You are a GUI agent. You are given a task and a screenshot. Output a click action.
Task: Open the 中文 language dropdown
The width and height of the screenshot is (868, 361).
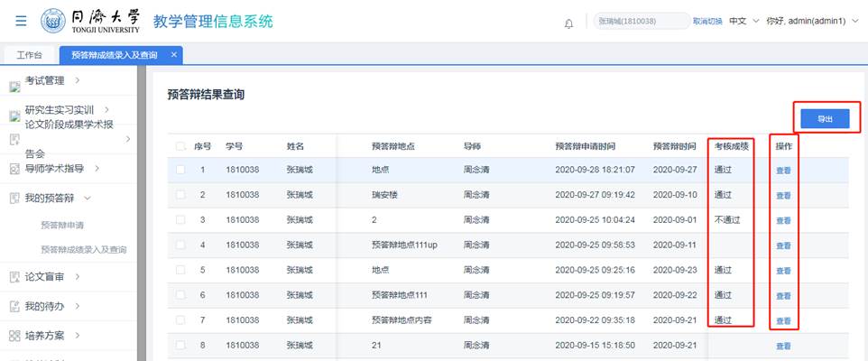click(x=743, y=22)
